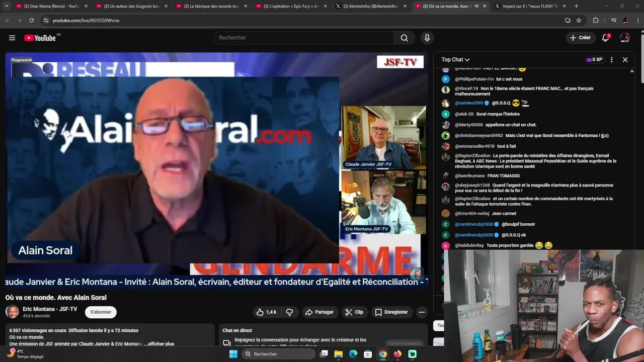
Task: Expand description with ...afficher plus
Action: coord(159,344)
